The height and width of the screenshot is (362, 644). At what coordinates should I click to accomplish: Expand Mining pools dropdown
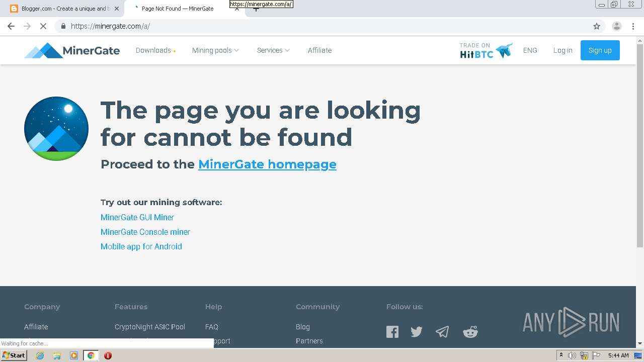[x=215, y=50]
